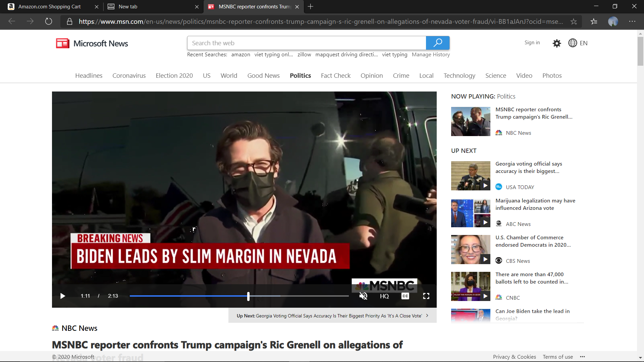Click the scrollbar up arrow
Viewport: 644px width, 362px height.
point(640,34)
